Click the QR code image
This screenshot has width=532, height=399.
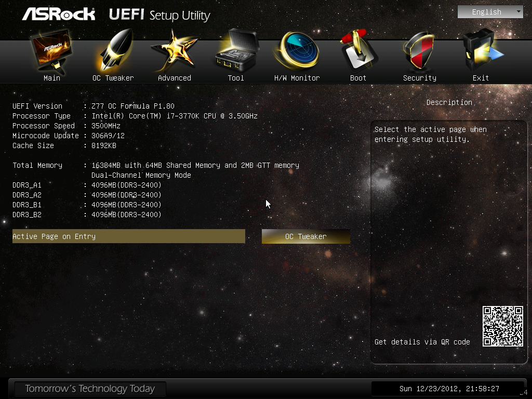point(503,326)
